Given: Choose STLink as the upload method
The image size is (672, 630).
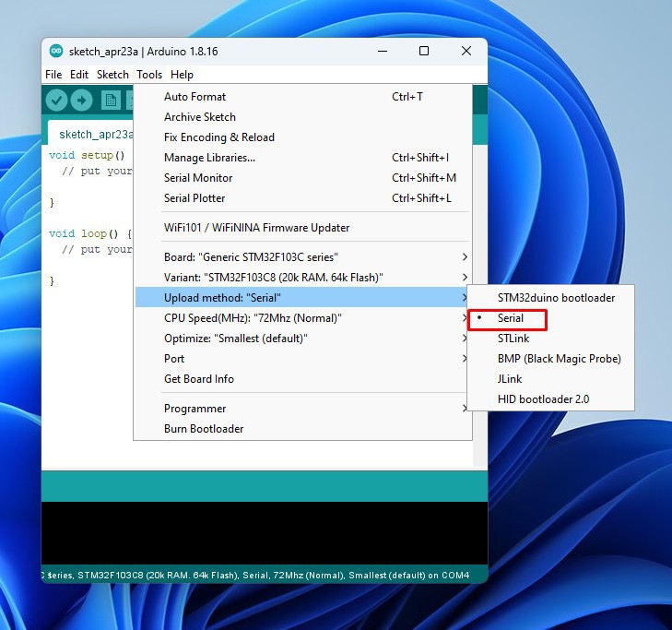Looking at the screenshot, I should coord(513,339).
